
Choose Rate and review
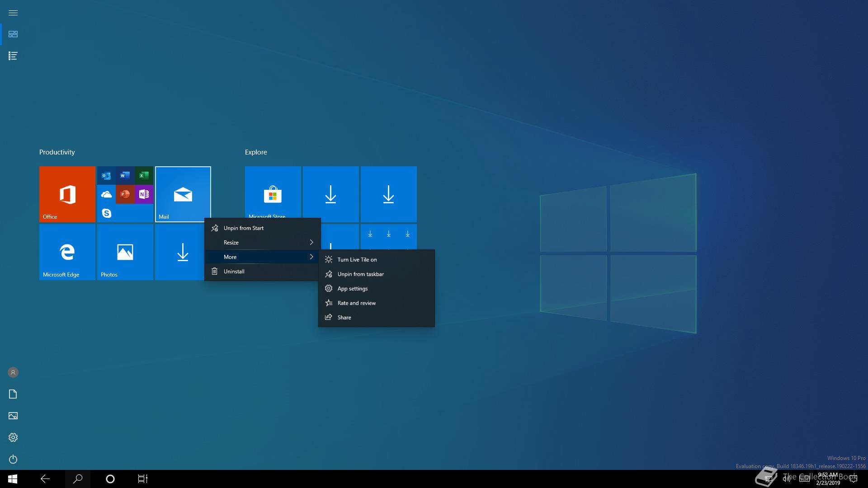377,303
